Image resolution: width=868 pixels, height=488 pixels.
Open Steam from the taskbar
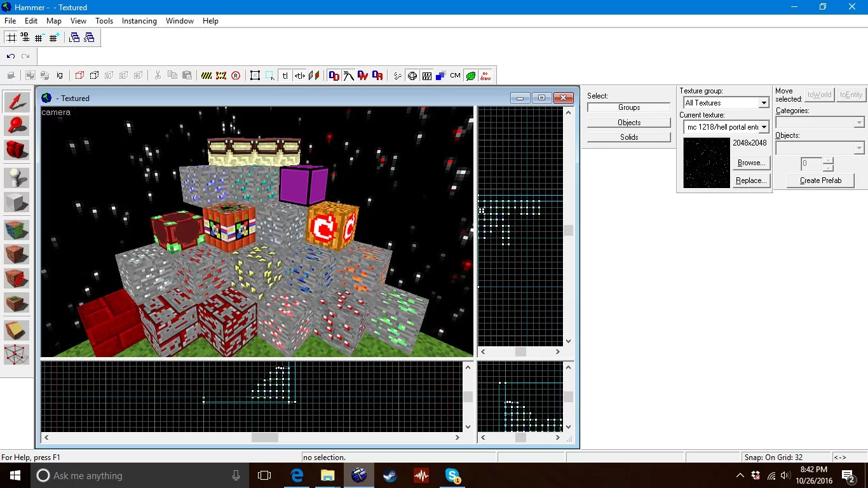[390, 475]
